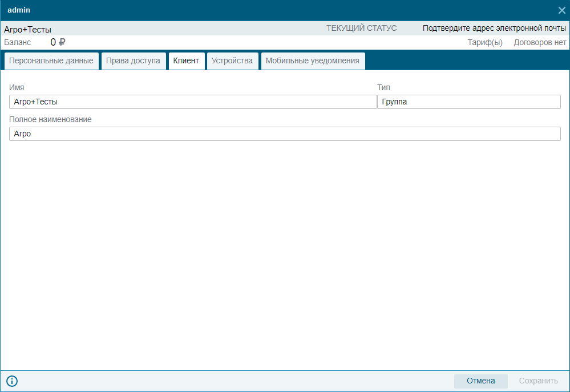Image resolution: width=570 pixels, height=392 pixels.
Task: Close the admin dialog with the X
Action: point(561,10)
